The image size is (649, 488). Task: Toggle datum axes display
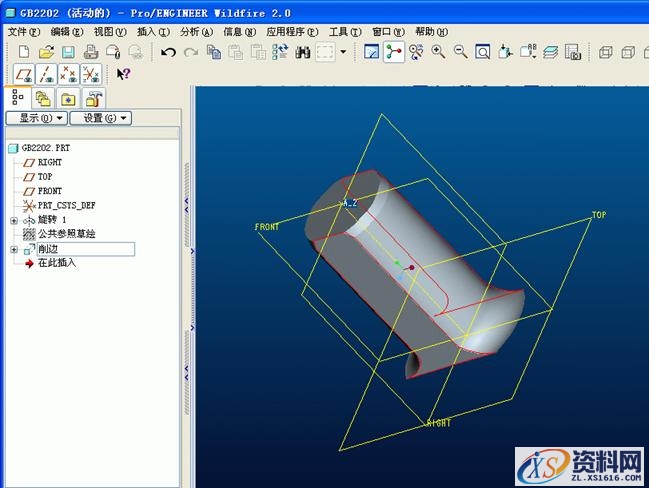pyautogui.click(x=45, y=74)
